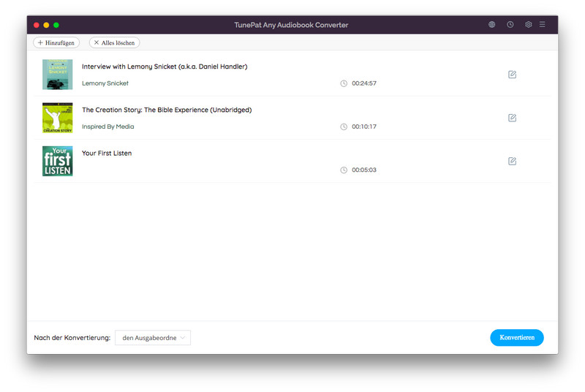585x392 pixels.
Task: Edit tags for Your First Listen
Action: (x=513, y=161)
